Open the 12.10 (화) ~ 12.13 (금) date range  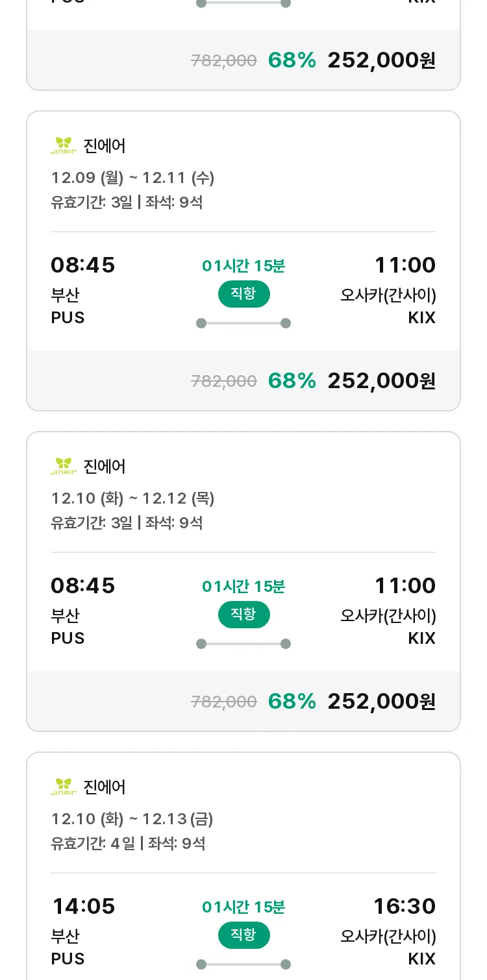click(x=132, y=819)
